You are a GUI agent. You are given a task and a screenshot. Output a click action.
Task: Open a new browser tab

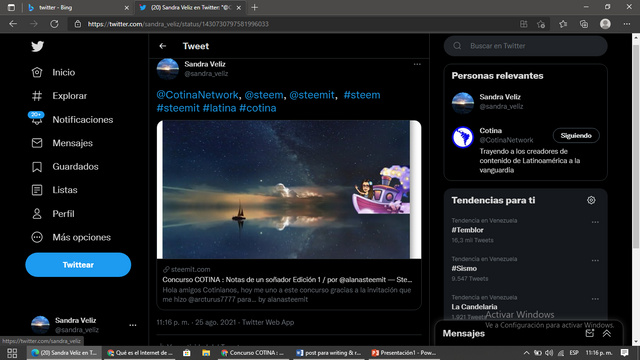pos(254,7)
